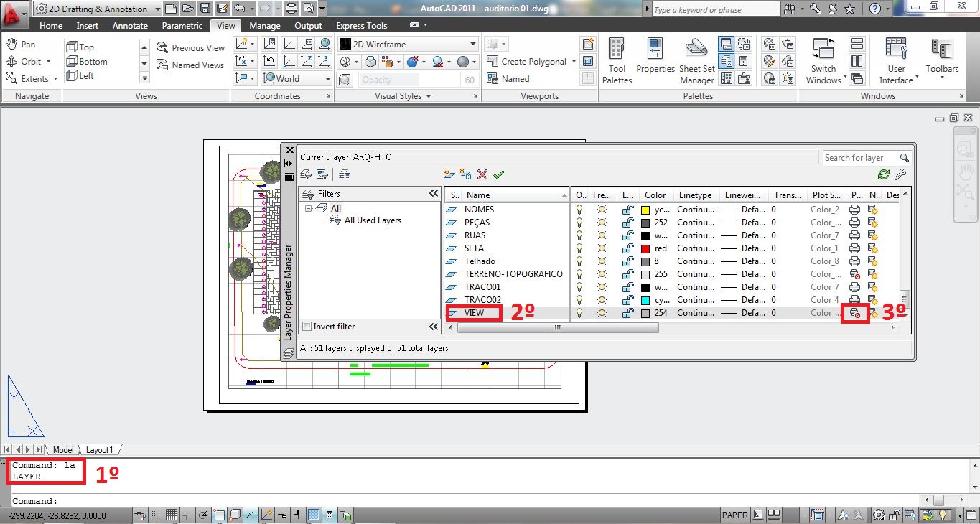
Task: Open the Orbit dropdown arrow
Action: click(x=48, y=62)
